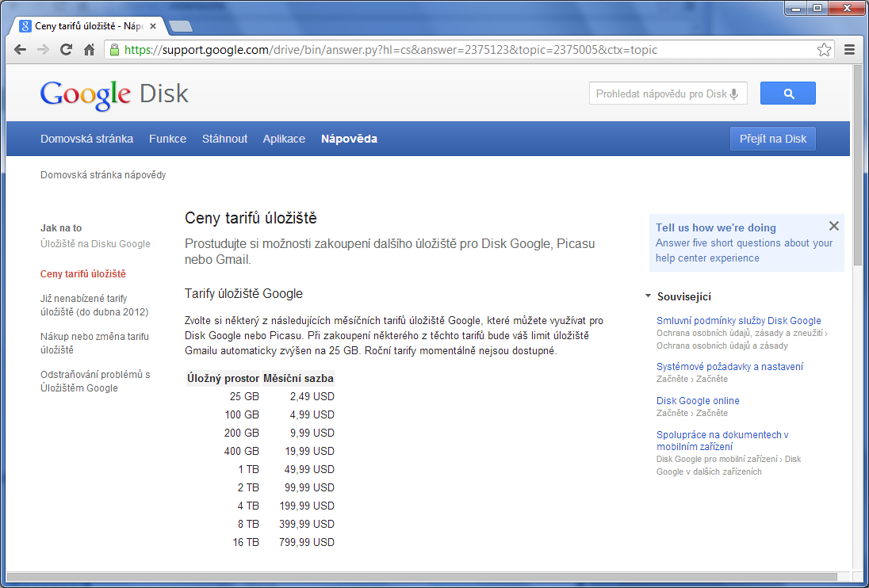
Task: Open 'Již nenabízené tarify úložiště' link
Action: (95, 305)
